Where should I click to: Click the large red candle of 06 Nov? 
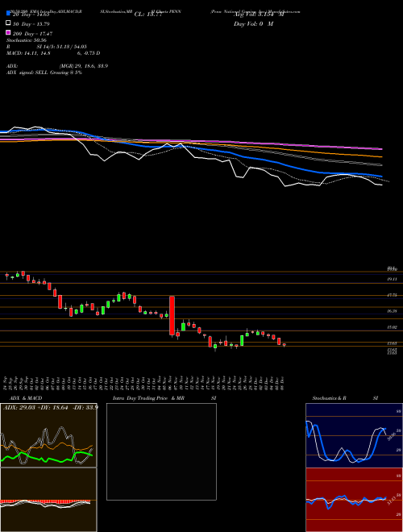pos(172,315)
